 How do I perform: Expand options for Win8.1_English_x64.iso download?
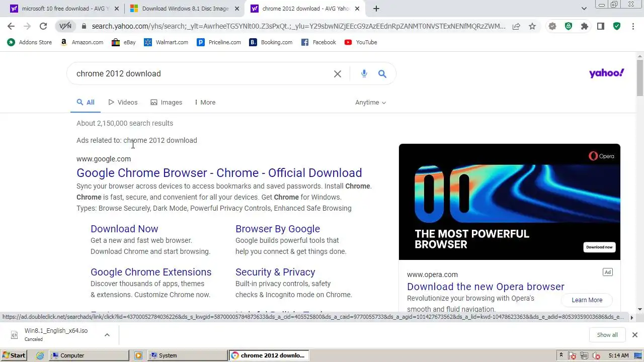pos(107,335)
